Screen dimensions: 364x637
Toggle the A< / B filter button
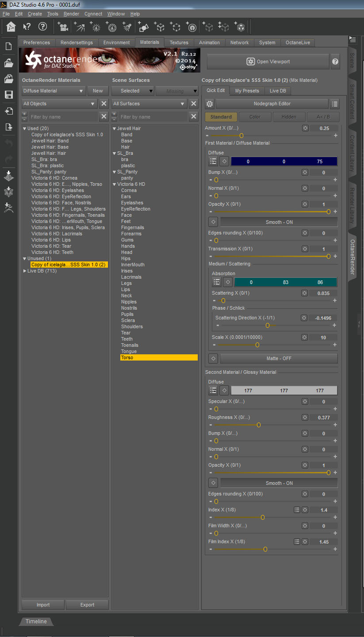(323, 117)
